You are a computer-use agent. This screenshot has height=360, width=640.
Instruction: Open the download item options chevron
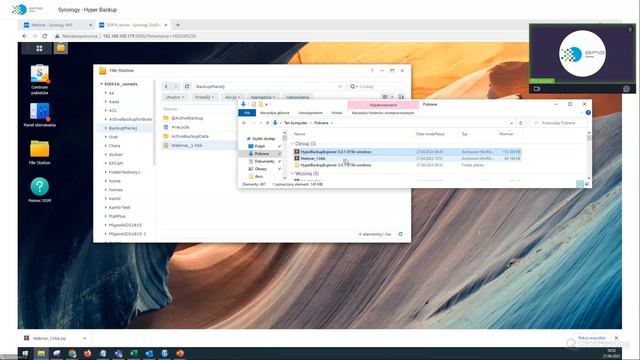point(84,338)
